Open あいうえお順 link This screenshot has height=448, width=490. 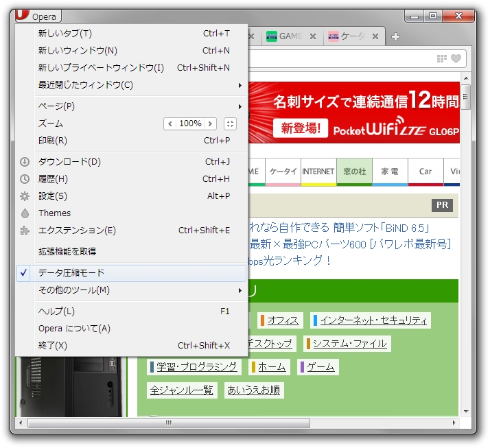tap(253, 390)
